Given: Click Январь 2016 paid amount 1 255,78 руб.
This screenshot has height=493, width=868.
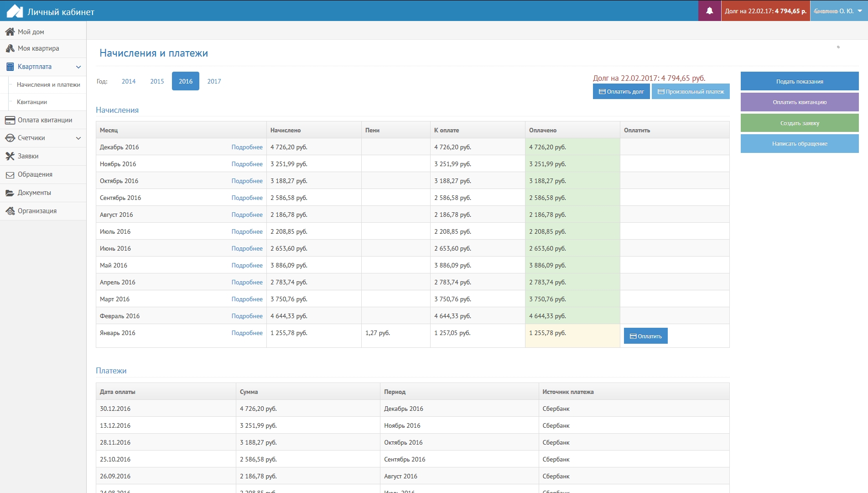Looking at the screenshot, I should [x=547, y=333].
